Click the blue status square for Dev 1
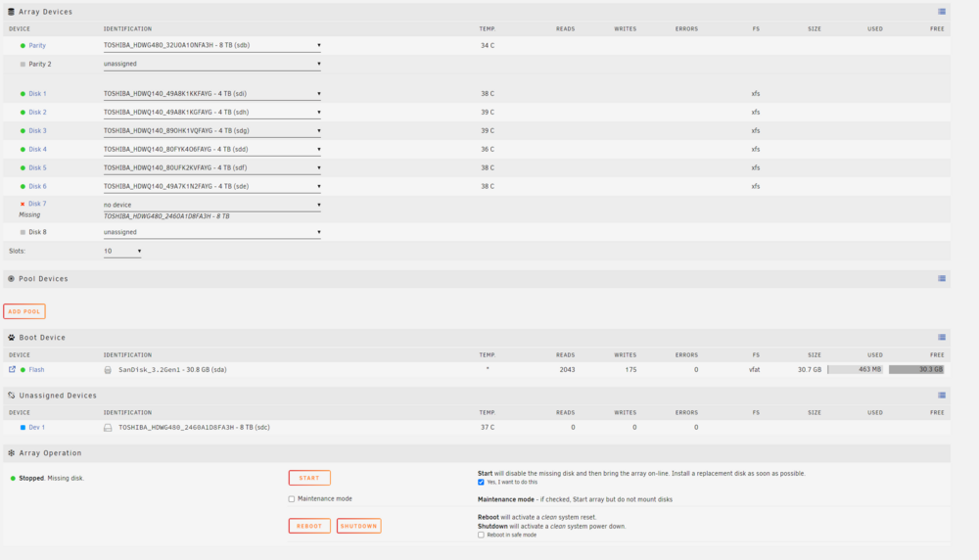 (23, 428)
